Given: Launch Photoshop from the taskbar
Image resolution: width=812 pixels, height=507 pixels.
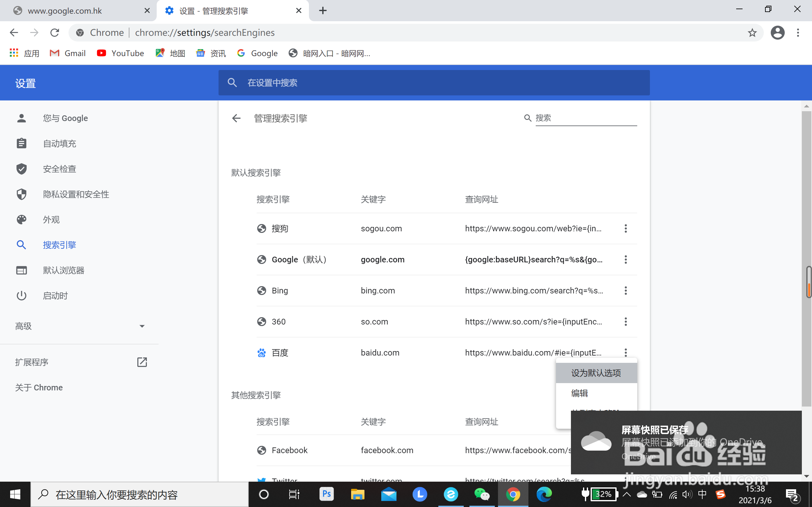Looking at the screenshot, I should (x=326, y=494).
